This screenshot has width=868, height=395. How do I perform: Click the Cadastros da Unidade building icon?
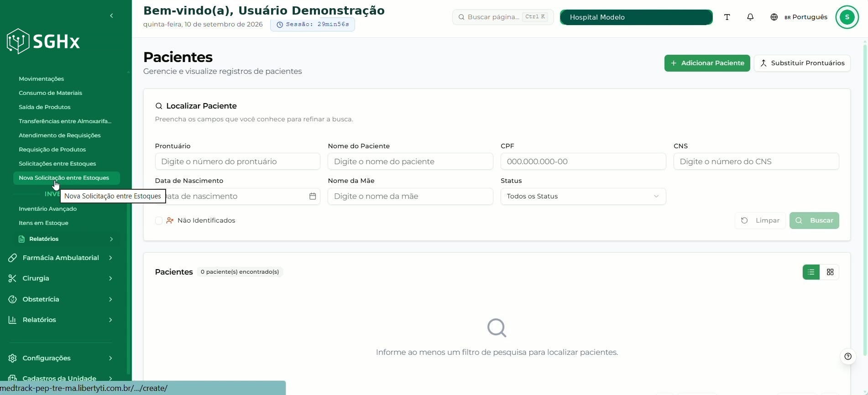[x=13, y=378]
